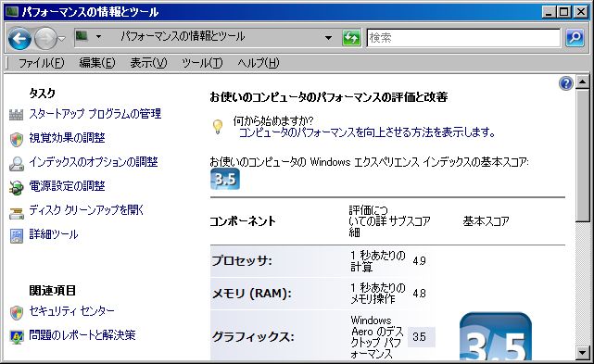The image size is (594, 364).
Task: Click the vertical scrollbar thumb
Action: point(582,156)
